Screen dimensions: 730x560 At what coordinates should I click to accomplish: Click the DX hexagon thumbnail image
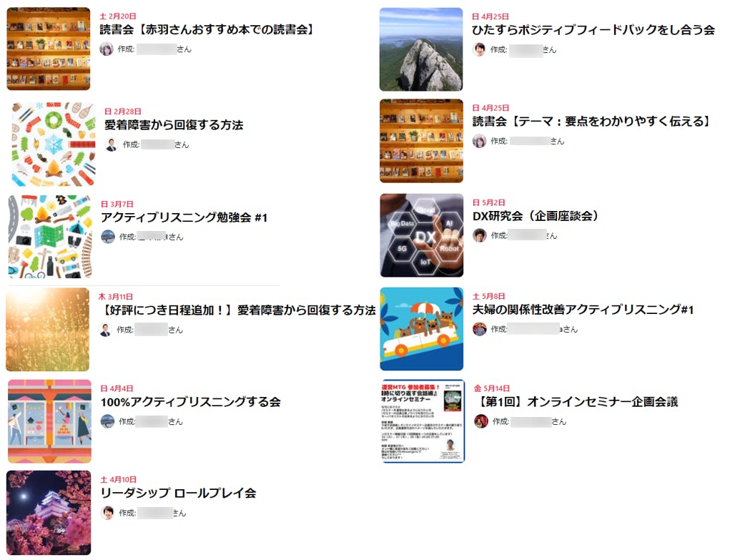pos(422,235)
